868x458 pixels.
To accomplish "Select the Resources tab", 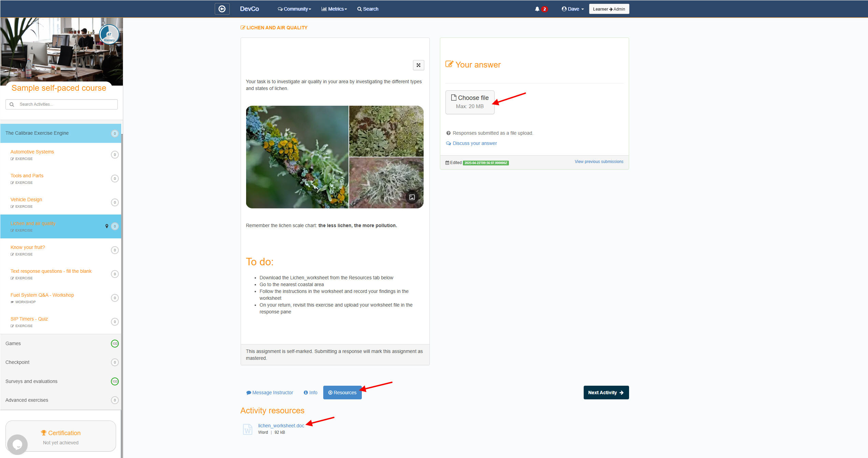I will click(x=342, y=393).
